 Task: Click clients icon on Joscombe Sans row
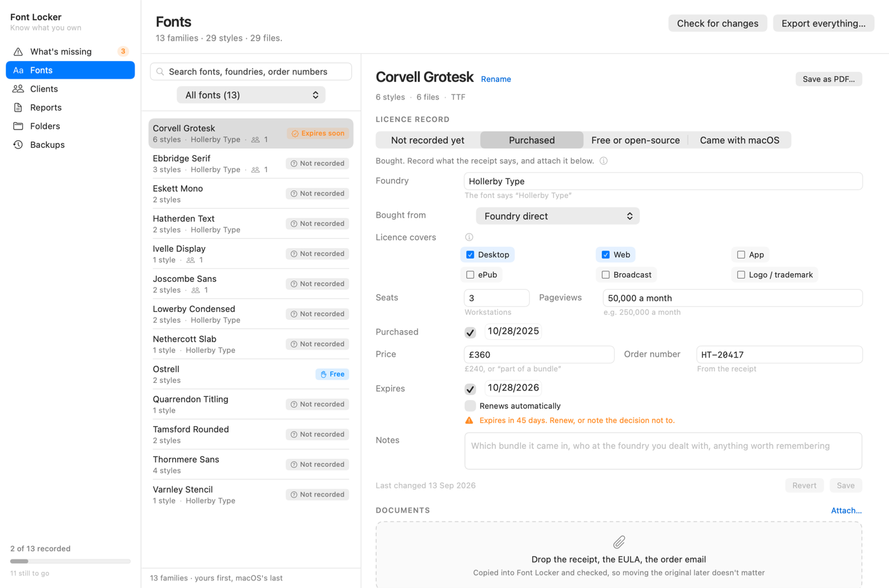(x=196, y=290)
